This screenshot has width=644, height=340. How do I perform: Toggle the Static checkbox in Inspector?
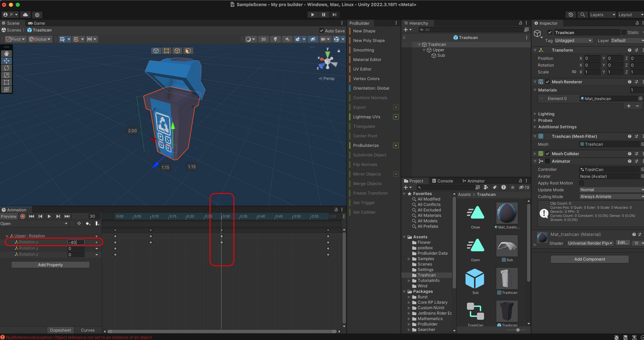(624, 33)
